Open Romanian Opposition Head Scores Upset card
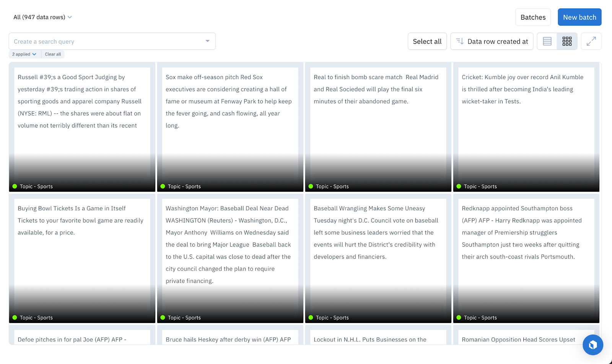Image resolution: width=612 pixels, height=364 pixels. coord(526,335)
